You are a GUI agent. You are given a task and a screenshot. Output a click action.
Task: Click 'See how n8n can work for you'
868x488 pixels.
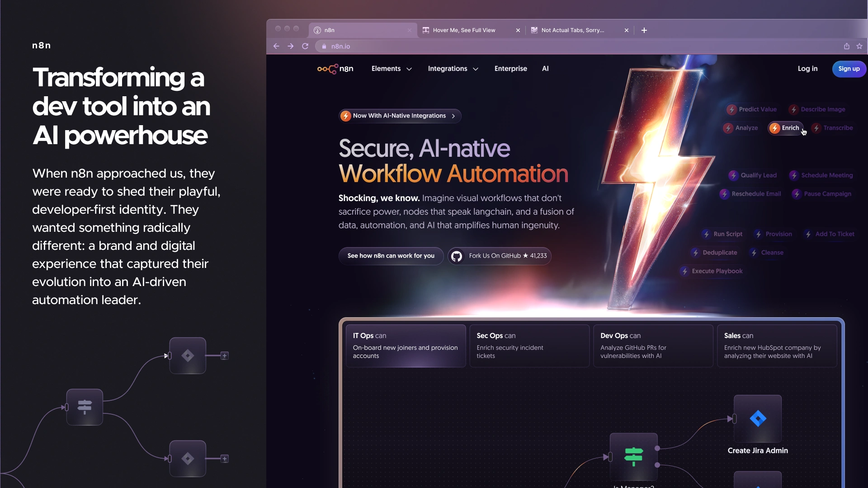coord(391,256)
